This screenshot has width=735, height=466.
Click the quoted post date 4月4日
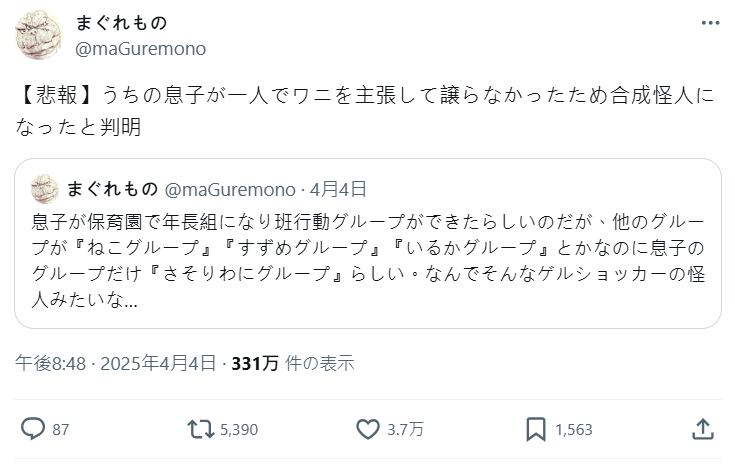point(338,188)
